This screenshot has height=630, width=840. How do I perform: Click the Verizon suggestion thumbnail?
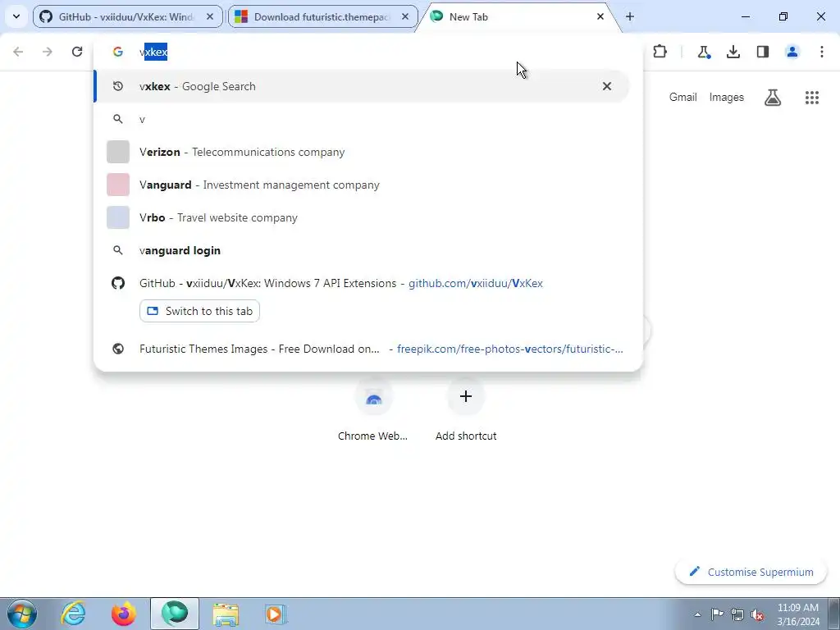[118, 152]
